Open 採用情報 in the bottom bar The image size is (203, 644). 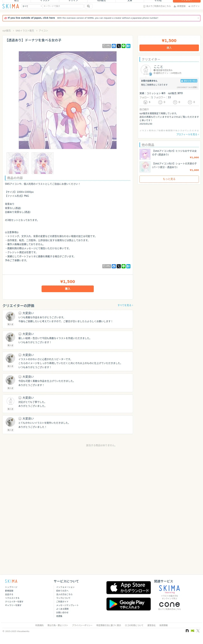coord(163,625)
